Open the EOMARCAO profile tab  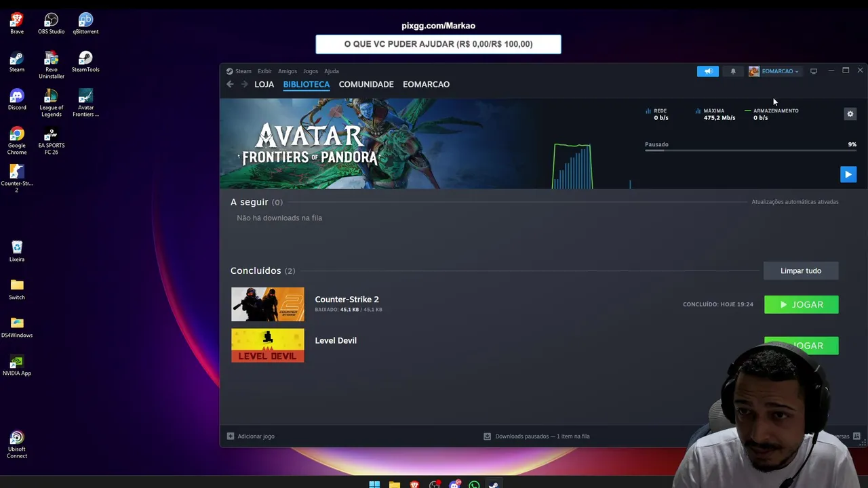[x=426, y=84]
